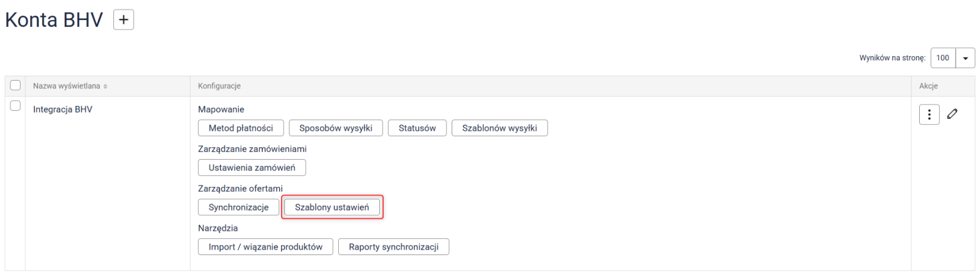Click the results-per-page field showing 100

coord(943,58)
